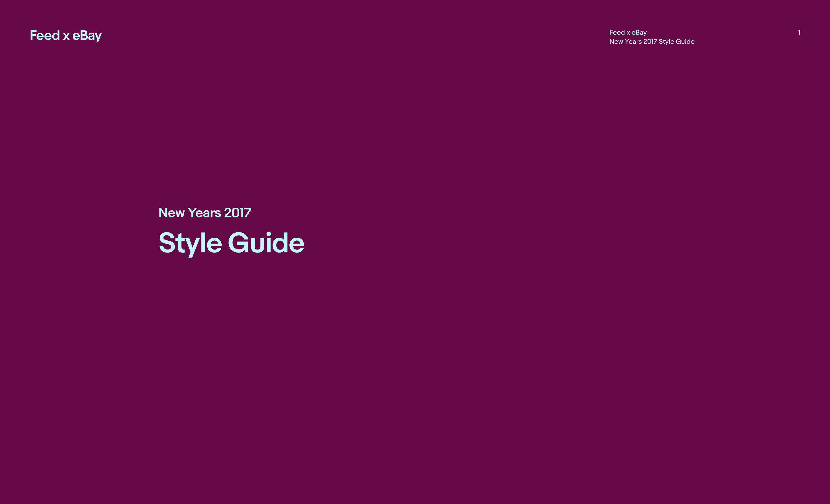Click 2017 in the center subtitle
Screen dimensions: 830x504
(x=237, y=213)
